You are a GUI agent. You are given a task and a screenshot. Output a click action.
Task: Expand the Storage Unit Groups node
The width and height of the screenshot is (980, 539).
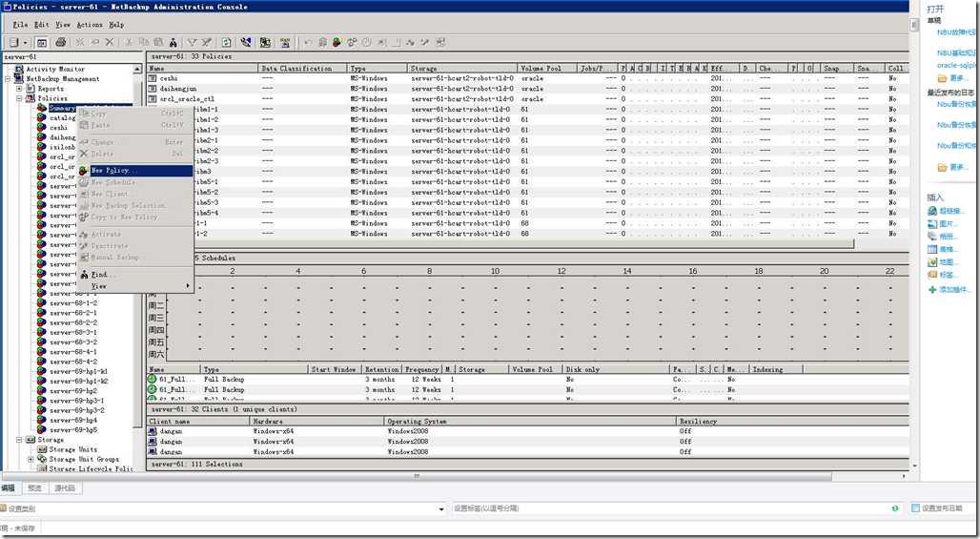31,459
